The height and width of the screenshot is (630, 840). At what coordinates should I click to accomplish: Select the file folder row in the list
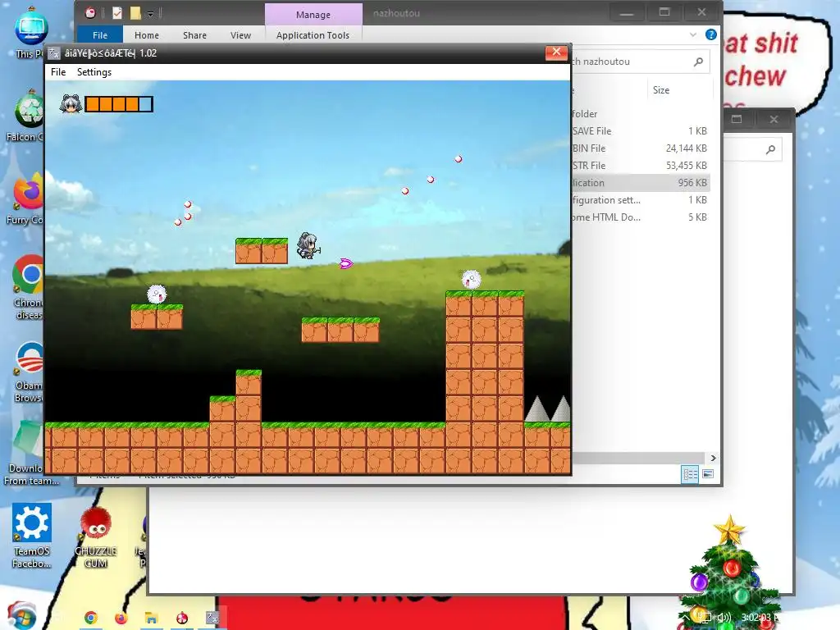[x=640, y=113]
